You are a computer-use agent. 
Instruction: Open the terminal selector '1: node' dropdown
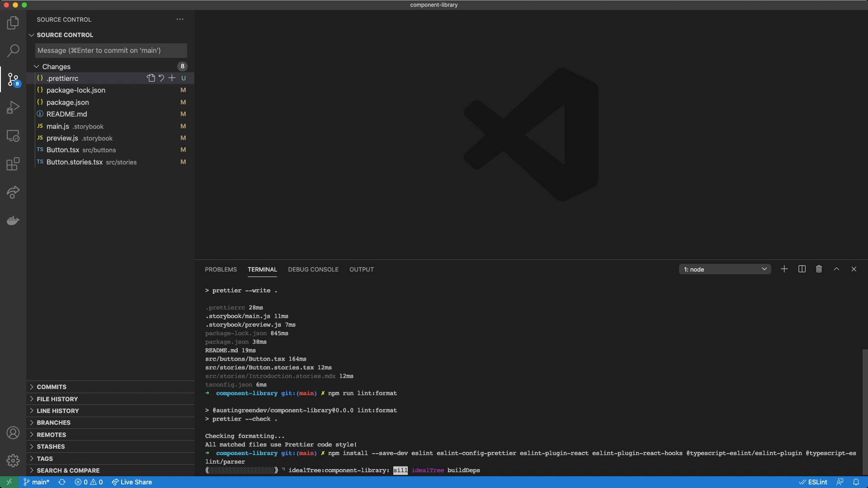[x=725, y=269]
